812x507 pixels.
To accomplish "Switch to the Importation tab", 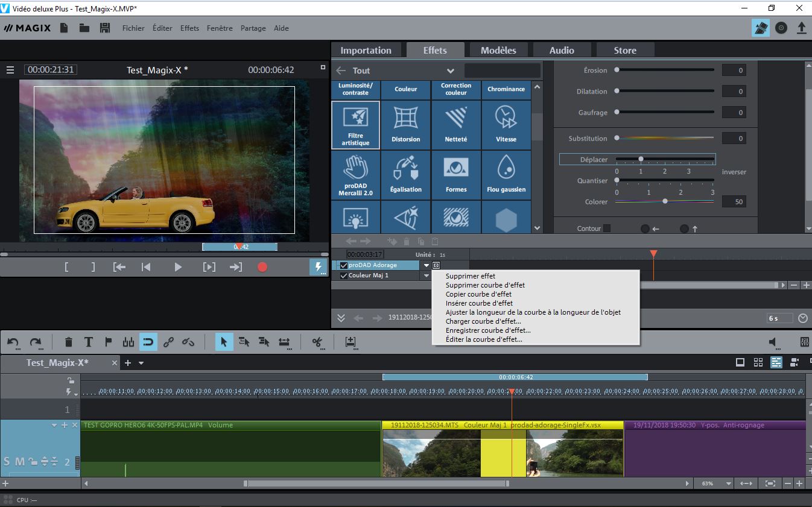I will (x=366, y=50).
